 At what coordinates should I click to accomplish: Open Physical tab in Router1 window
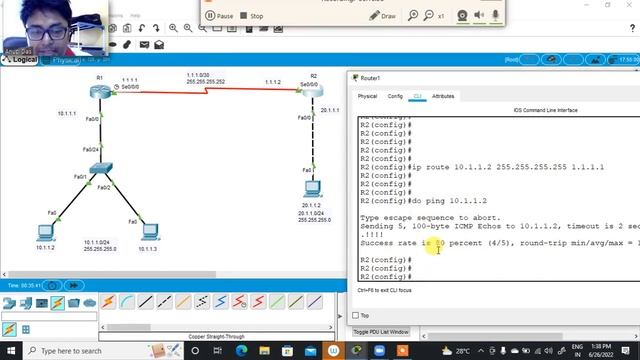(x=367, y=96)
